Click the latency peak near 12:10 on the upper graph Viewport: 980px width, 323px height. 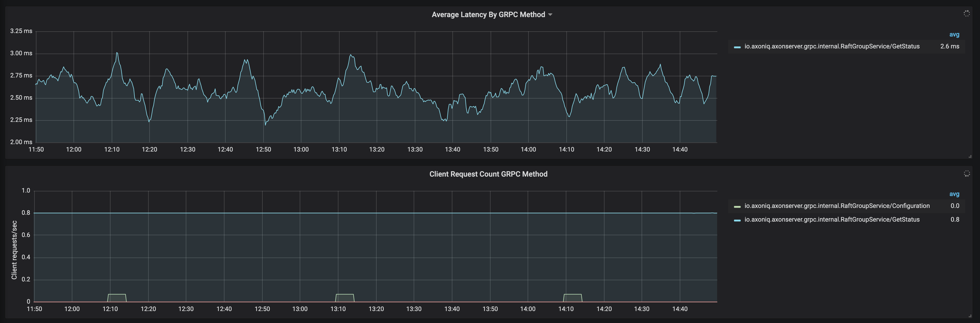pyautogui.click(x=117, y=53)
